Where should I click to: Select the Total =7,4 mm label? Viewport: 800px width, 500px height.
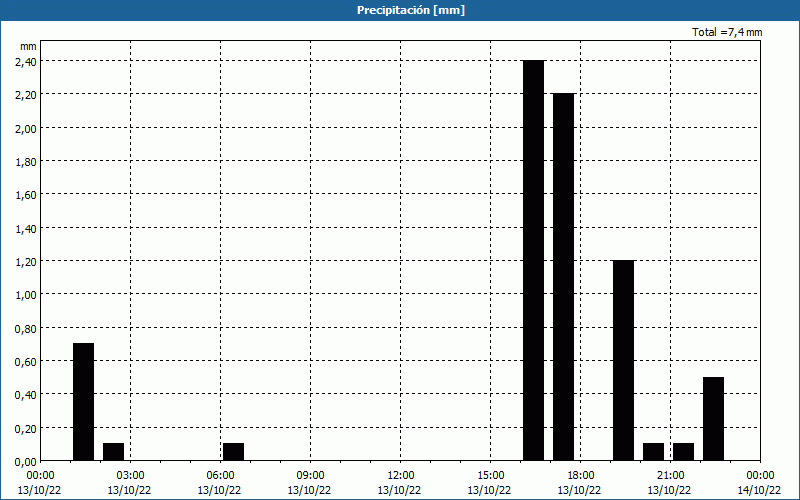tap(727, 32)
